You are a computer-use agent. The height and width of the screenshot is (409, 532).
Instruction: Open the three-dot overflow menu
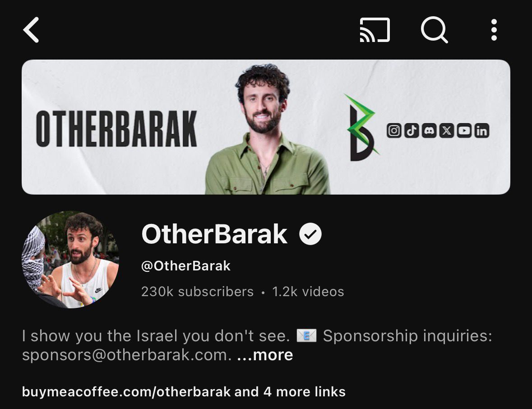click(x=494, y=30)
